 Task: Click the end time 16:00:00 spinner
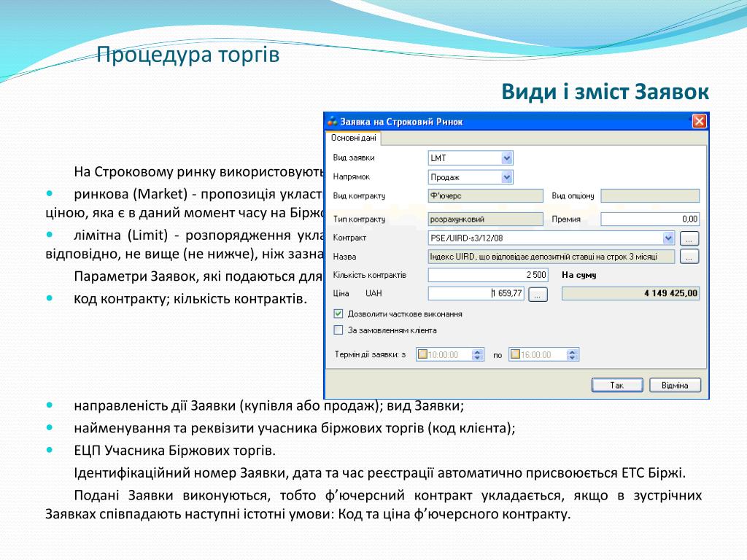point(572,355)
